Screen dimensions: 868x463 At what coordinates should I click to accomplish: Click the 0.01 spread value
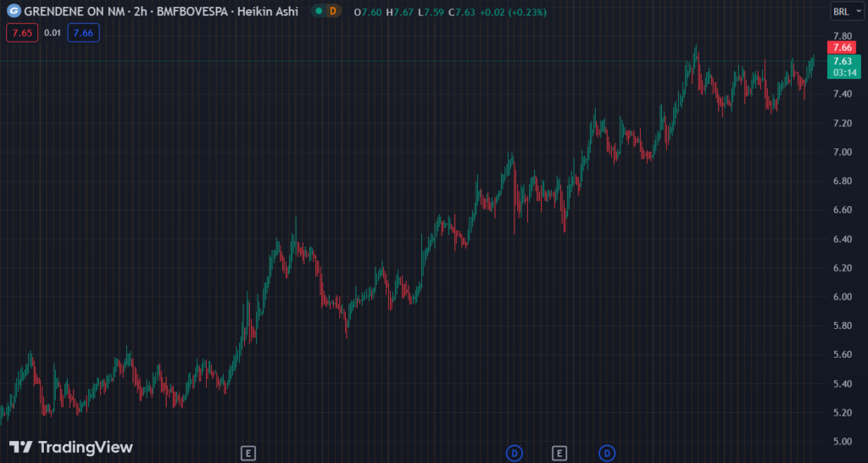point(53,33)
